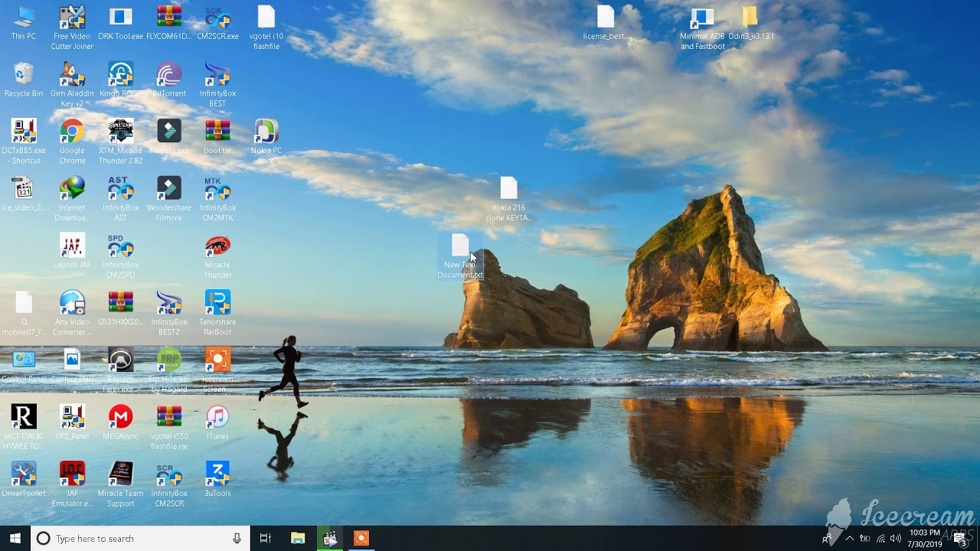Click the Type here to search box

140,539
